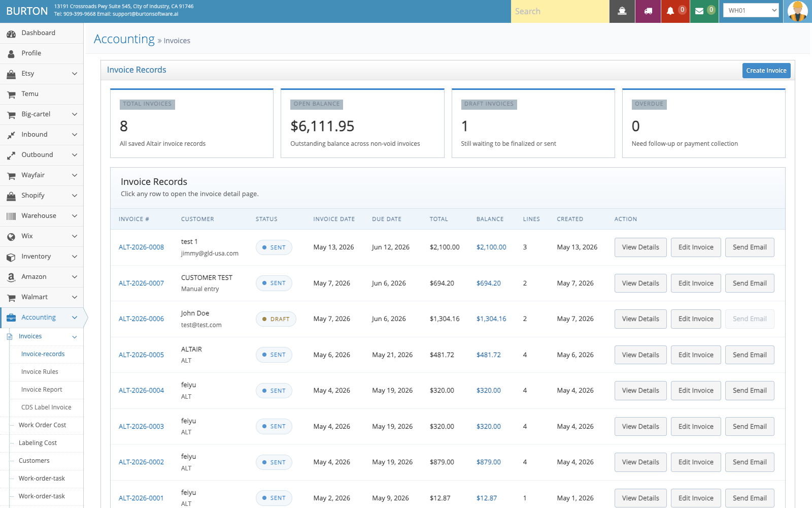Open the user avatar menu
This screenshot has height=508, width=812.
coord(797,11)
